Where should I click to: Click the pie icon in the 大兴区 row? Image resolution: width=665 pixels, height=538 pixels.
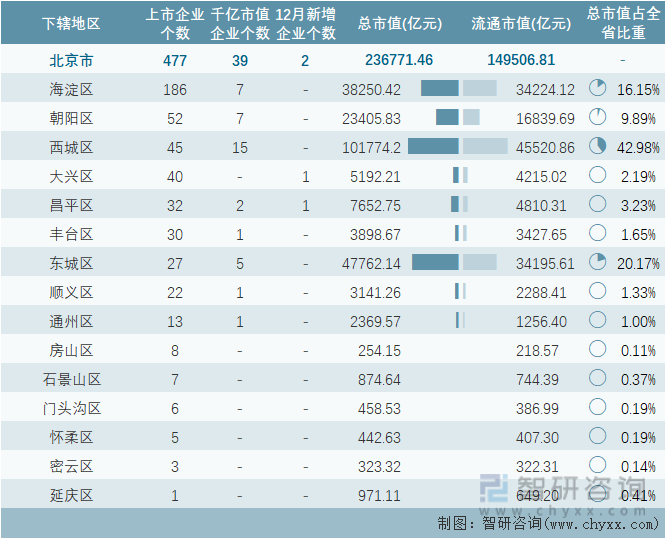pyautogui.click(x=598, y=175)
